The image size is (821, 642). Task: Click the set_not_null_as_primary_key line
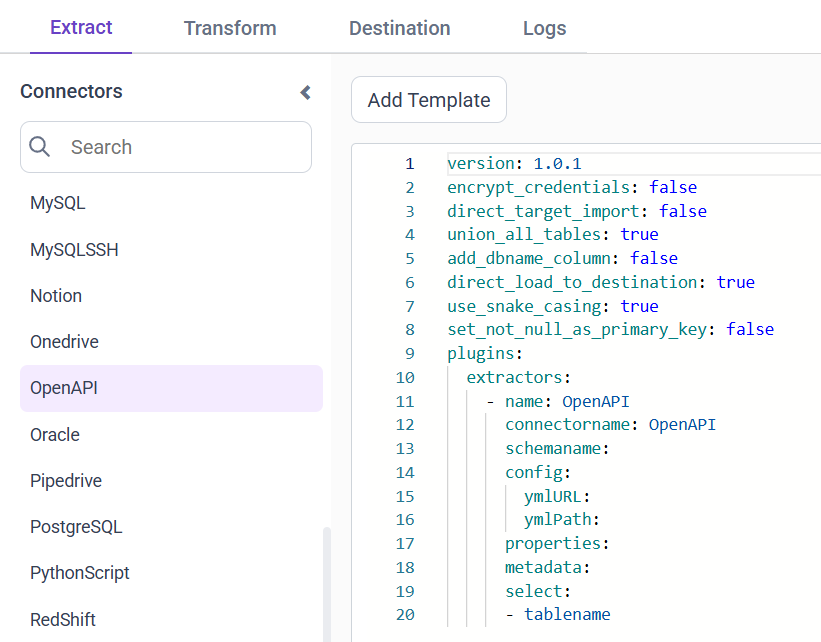[x=611, y=329]
